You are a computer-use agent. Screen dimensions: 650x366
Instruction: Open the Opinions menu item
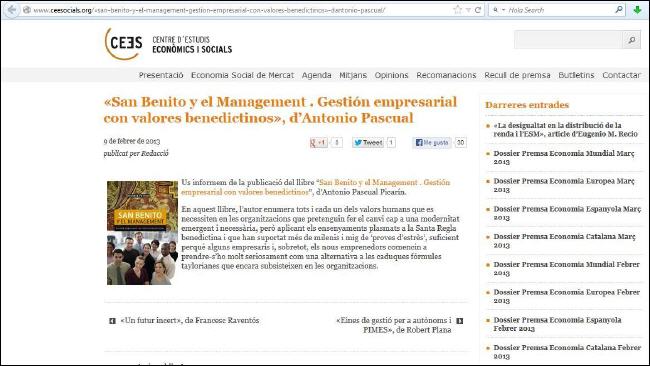click(391, 75)
